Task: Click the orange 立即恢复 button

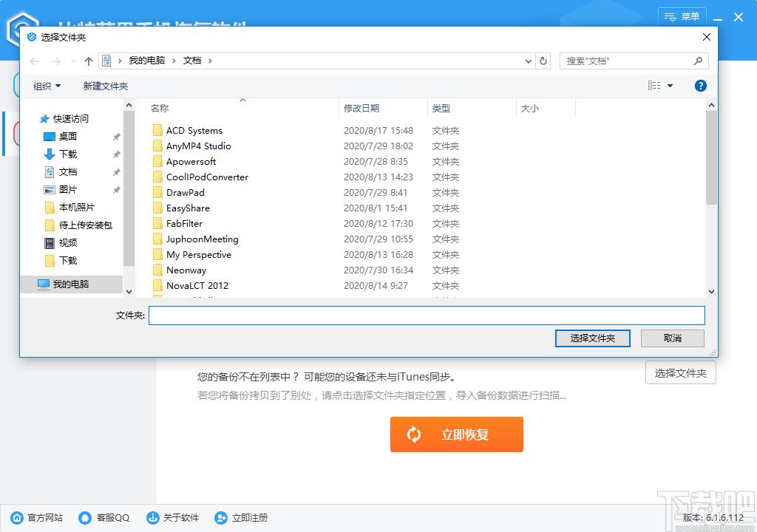Action: tap(456, 434)
